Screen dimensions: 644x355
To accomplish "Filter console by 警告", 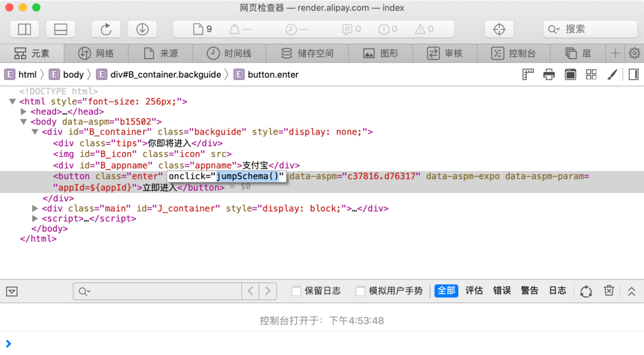I will point(530,291).
